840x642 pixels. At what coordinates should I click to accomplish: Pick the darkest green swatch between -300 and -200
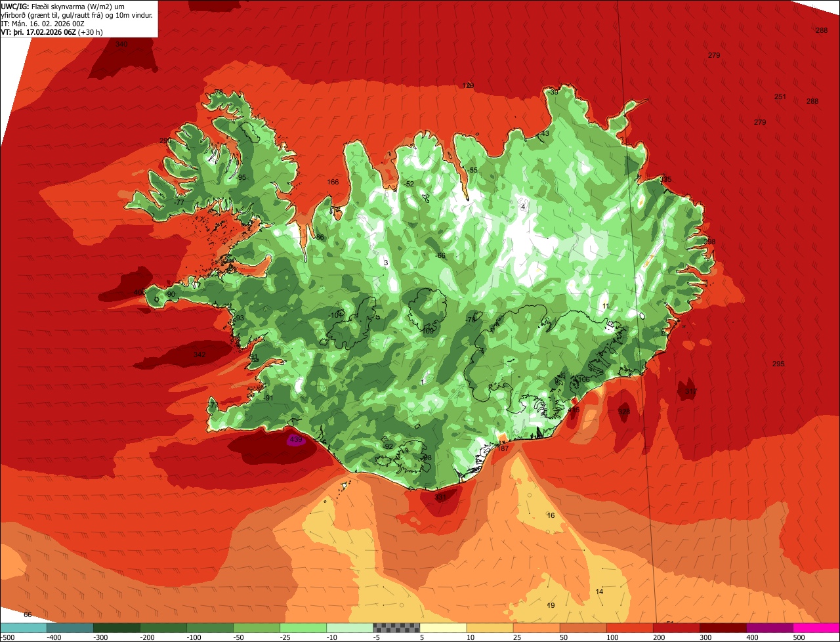tap(116, 628)
